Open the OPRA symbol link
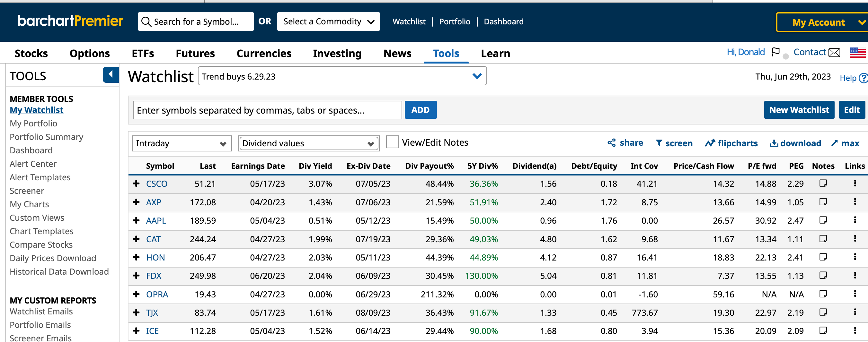The height and width of the screenshot is (342, 868). pos(157,294)
